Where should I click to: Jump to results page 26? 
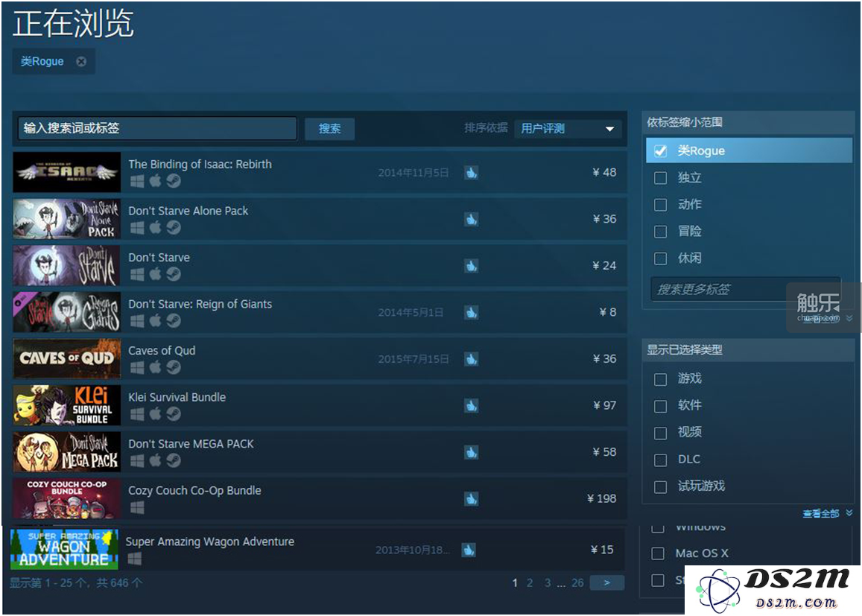[577, 583]
